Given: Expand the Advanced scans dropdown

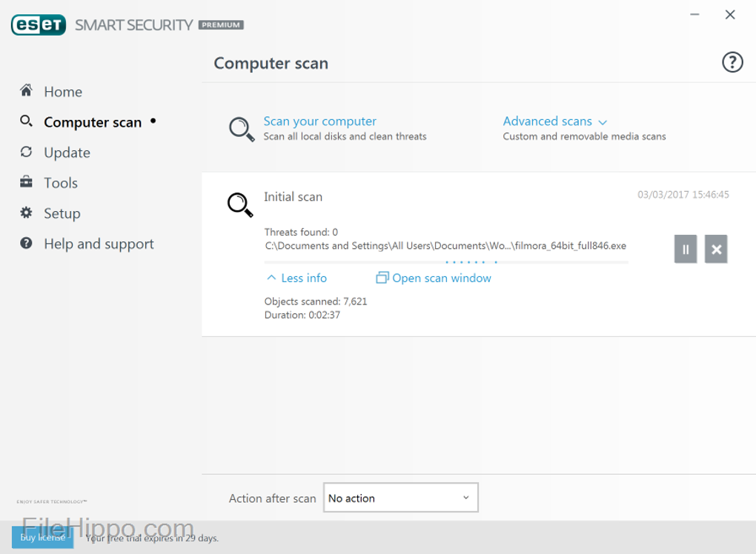Looking at the screenshot, I should coord(554,121).
